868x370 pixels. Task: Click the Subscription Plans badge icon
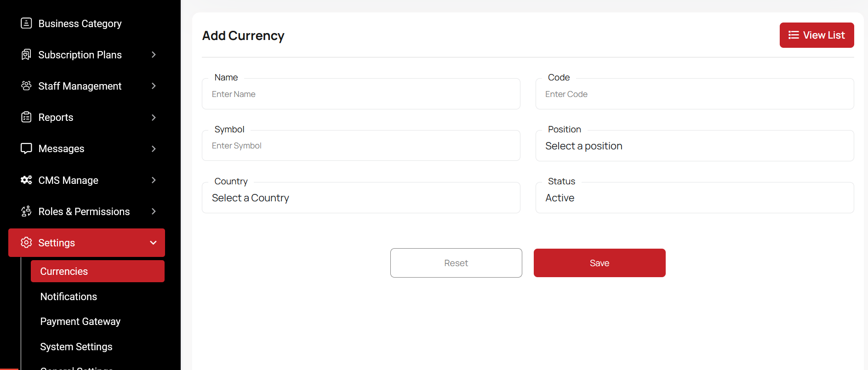pyautogui.click(x=26, y=55)
